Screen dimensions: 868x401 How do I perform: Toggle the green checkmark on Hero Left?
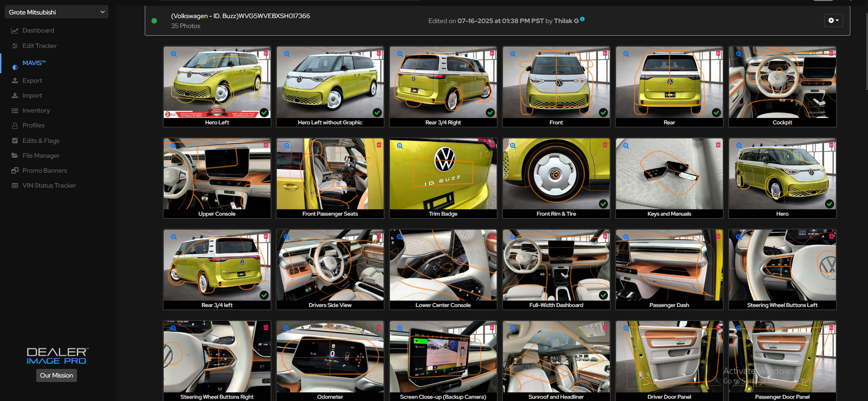(x=264, y=113)
